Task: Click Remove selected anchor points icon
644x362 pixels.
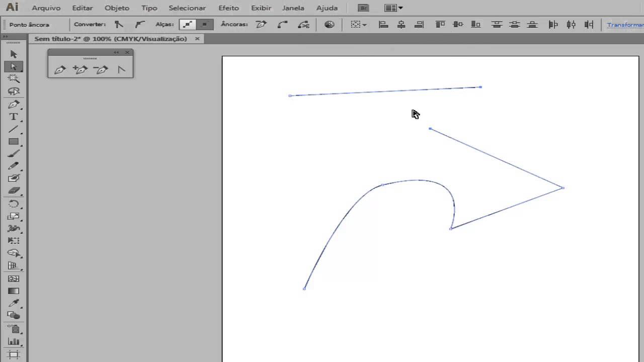Action: [x=261, y=24]
